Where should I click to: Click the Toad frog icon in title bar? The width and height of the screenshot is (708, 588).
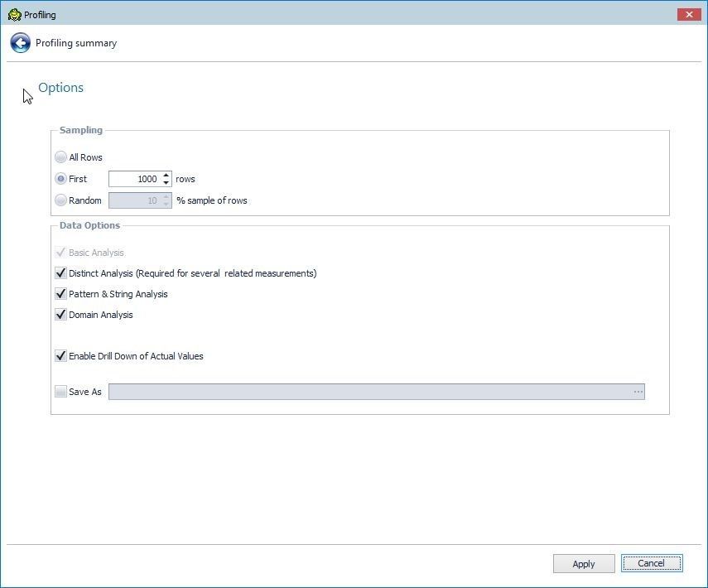click(x=14, y=15)
